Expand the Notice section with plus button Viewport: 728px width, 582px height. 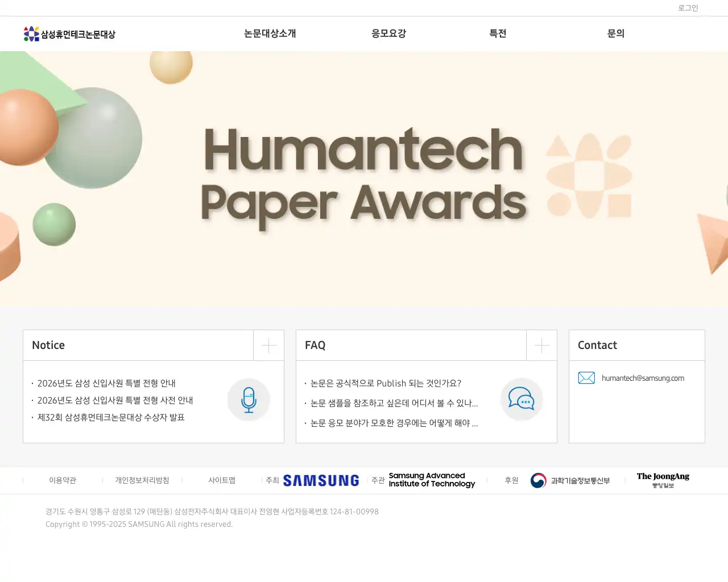(268, 345)
